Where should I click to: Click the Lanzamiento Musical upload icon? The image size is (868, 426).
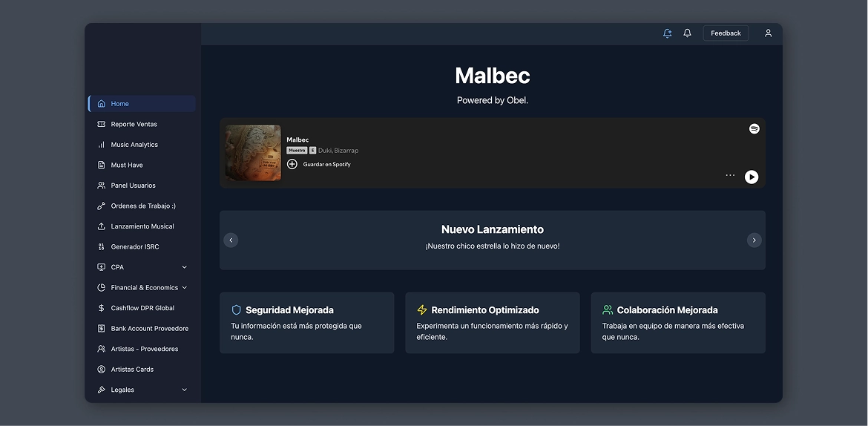tap(102, 226)
